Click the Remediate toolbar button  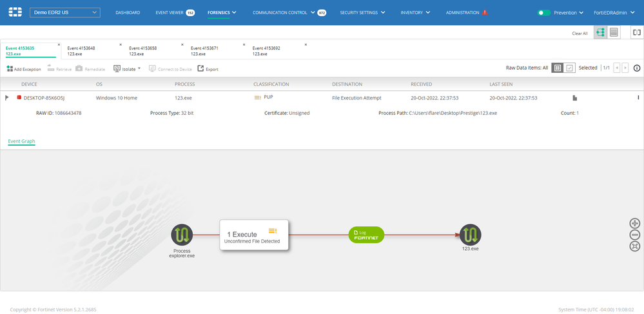coord(90,69)
